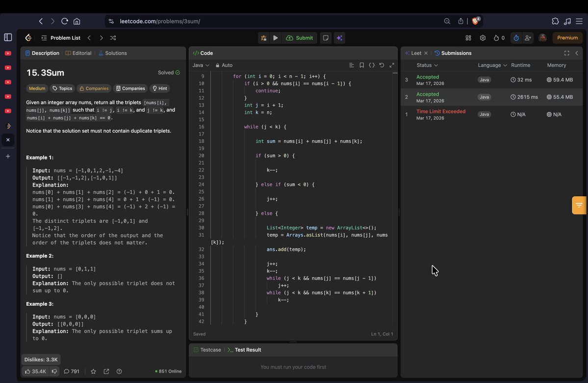588x383 pixels.
Task: Open the Leet tab in right panel
Action: pos(413,54)
